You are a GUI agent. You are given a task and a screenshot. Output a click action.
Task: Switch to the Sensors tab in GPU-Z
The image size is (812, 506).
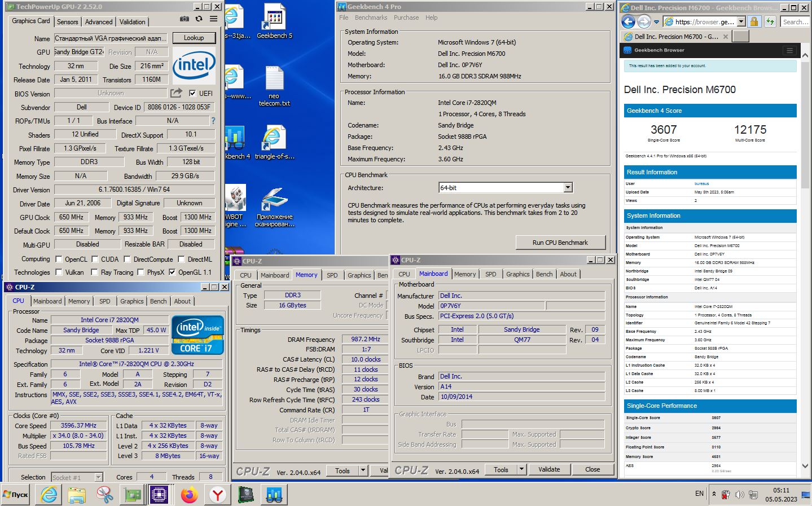tap(68, 21)
